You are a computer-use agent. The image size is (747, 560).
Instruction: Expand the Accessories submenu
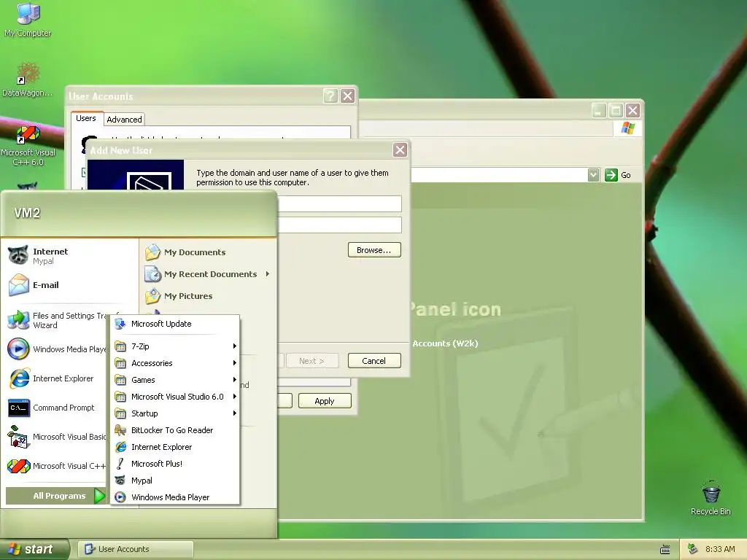[x=175, y=363]
